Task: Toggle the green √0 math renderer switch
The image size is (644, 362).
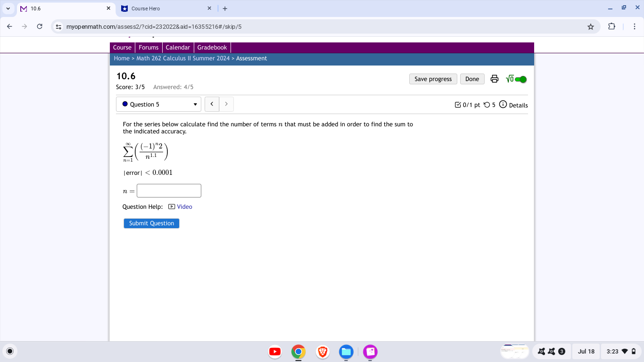Action: 521,79
